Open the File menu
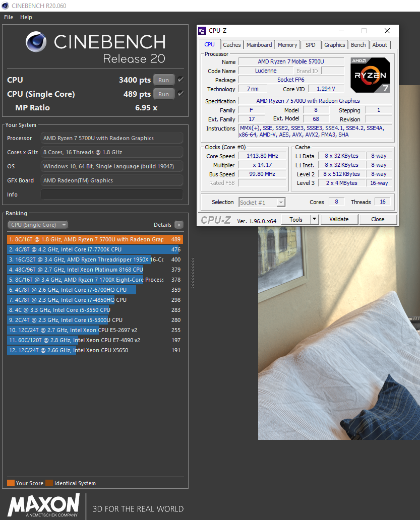This screenshot has height=520, width=420. tap(9, 17)
